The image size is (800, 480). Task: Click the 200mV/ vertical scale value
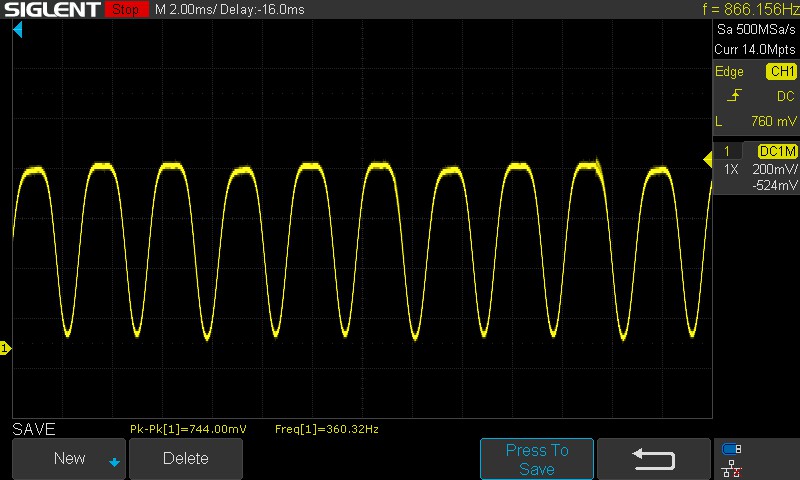pos(774,169)
